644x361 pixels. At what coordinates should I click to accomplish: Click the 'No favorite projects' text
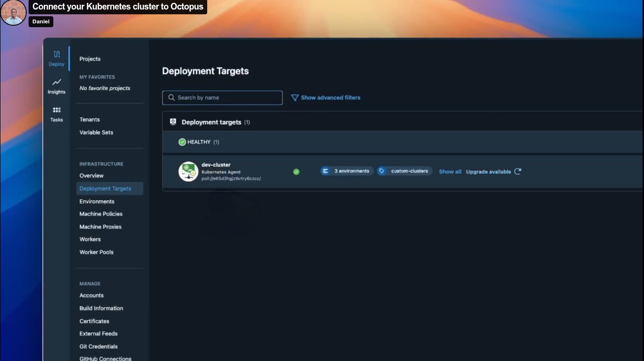point(105,88)
